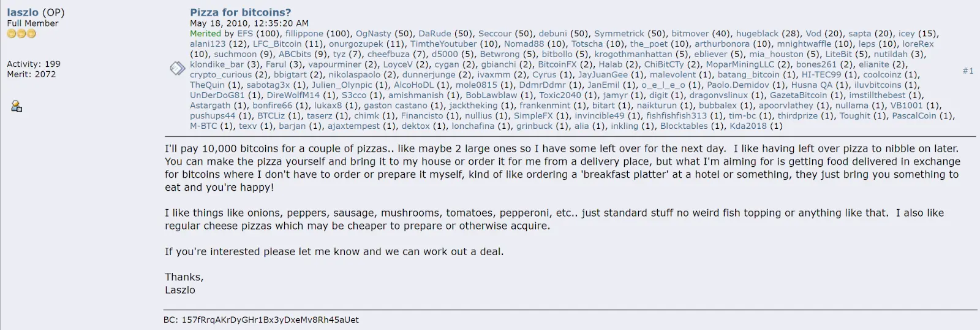Open EFS's profile from the merit list
Image resolution: width=980 pixels, height=330 pixels.
pyautogui.click(x=245, y=34)
